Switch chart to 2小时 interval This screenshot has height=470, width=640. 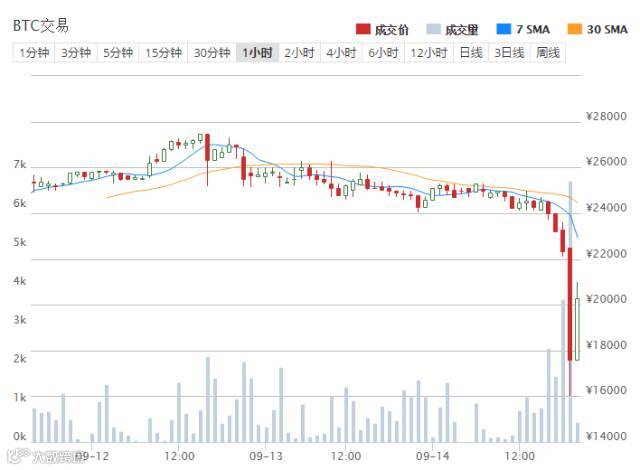coord(299,53)
